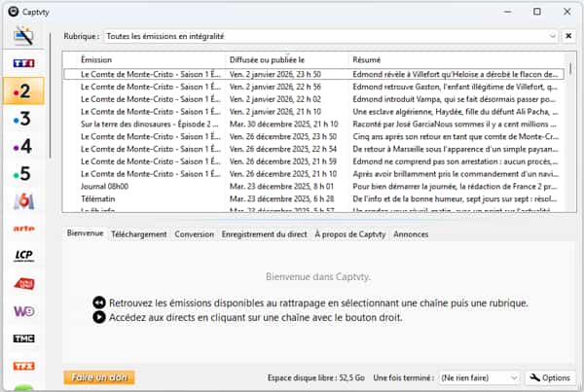This screenshot has height=392, width=584.
Task: Switch to the Annonces tab
Action: [x=411, y=234]
